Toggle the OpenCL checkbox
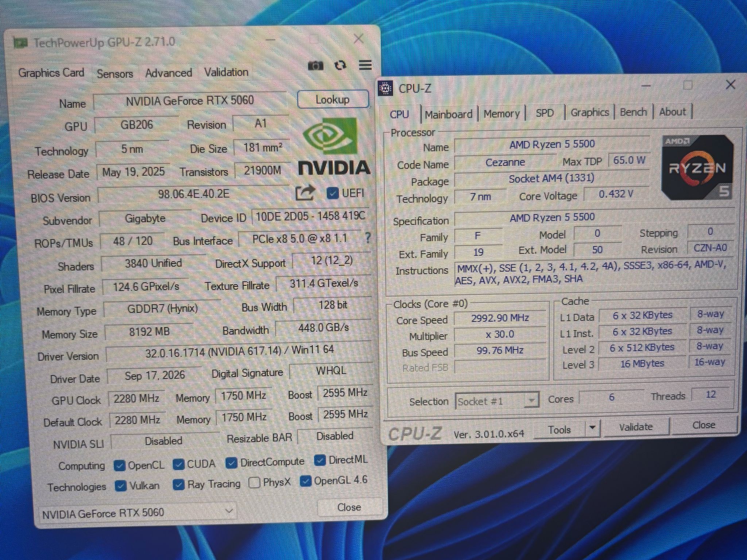 point(119,465)
